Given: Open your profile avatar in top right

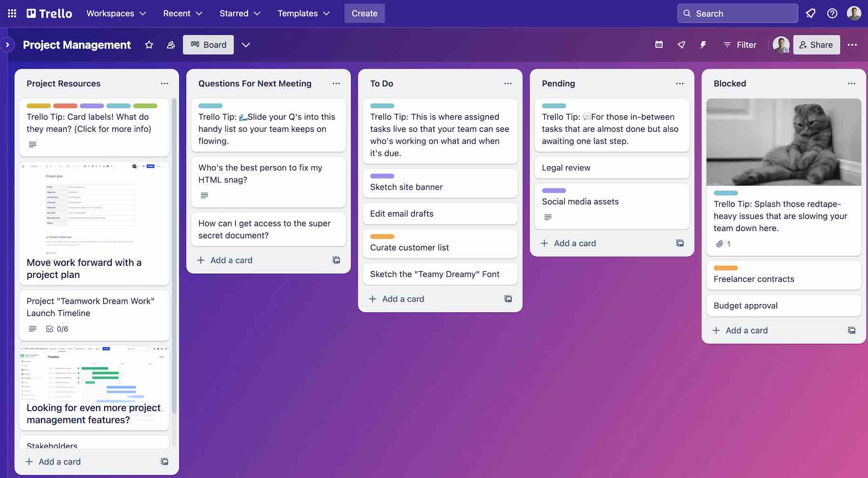Looking at the screenshot, I should (854, 13).
